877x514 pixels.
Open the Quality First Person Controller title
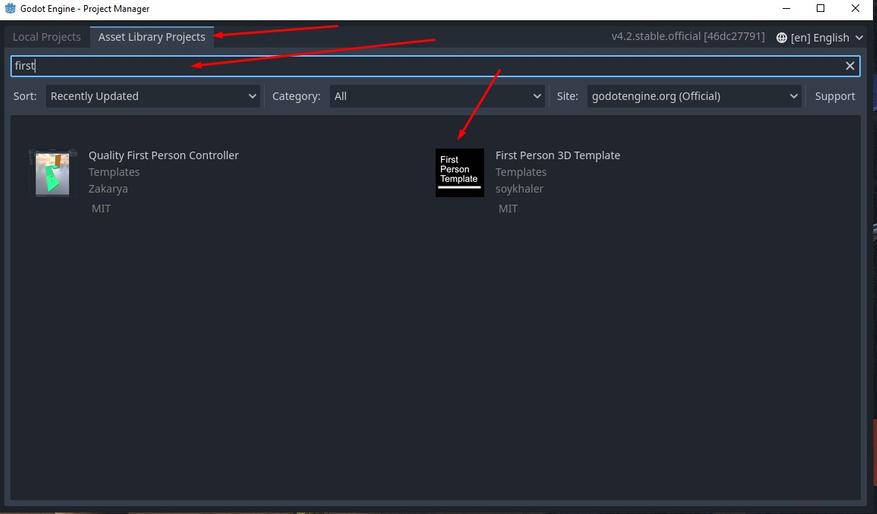pyautogui.click(x=163, y=155)
